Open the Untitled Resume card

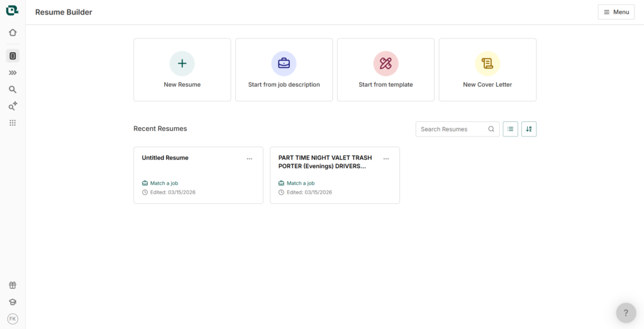click(198, 175)
